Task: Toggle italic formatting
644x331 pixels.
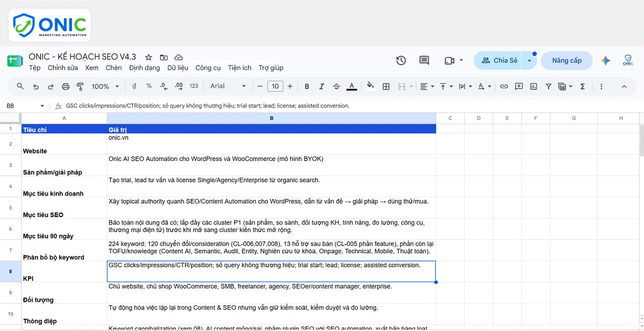Action: point(321,86)
